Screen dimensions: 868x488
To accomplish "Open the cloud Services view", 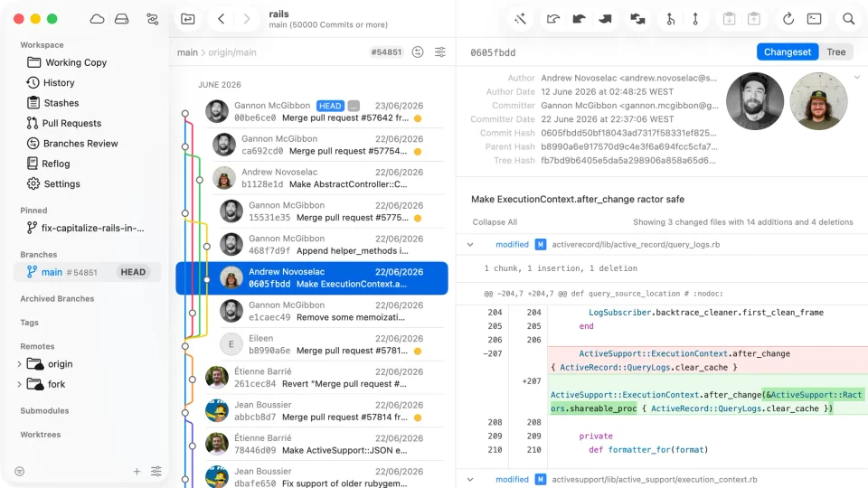I will [x=97, y=19].
